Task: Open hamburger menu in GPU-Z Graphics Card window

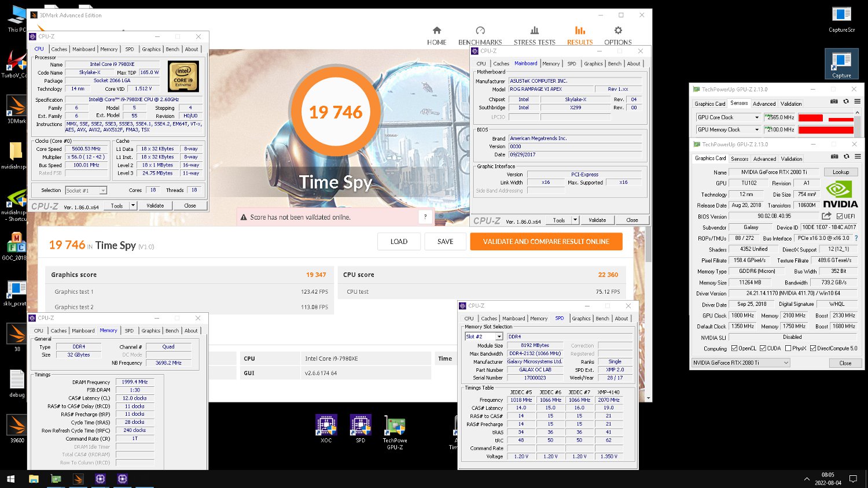Action: (858, 157)
